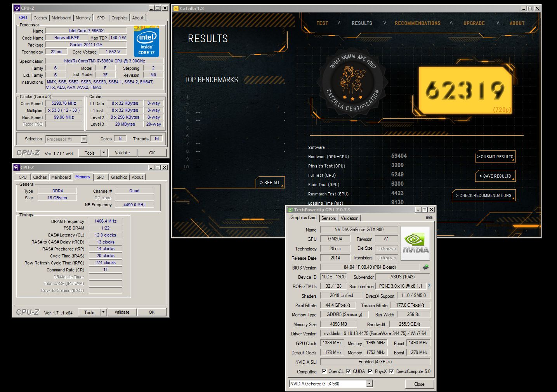Click the BIOS save chip icon in GPU-Z
Image resolution: width=557 pixels, height=392 pixels.
click(426, 267)
